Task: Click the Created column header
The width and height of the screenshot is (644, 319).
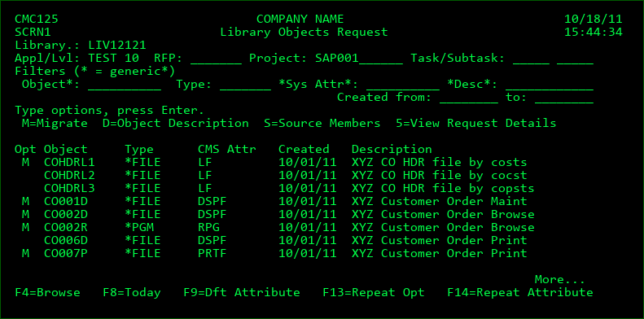Action: pos(304,150)
